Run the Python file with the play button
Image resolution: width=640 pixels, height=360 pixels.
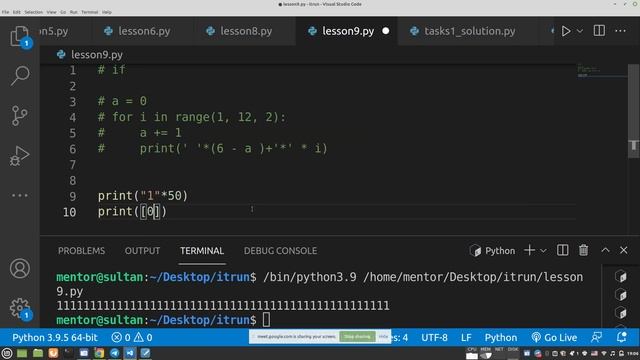tap(566, 31)
